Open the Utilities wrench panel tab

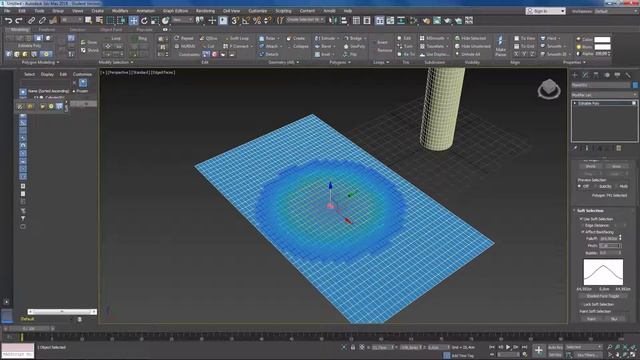(x=628, y=75)
